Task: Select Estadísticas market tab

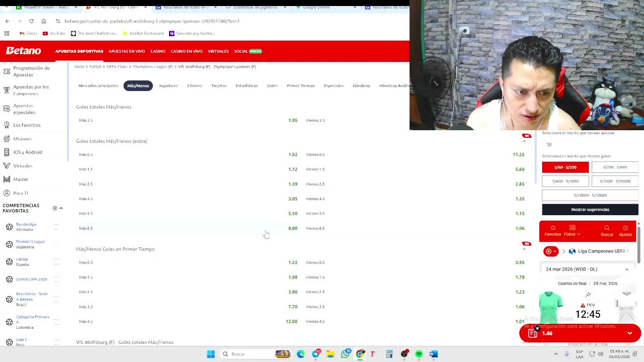Action: [x=247, y=86]
